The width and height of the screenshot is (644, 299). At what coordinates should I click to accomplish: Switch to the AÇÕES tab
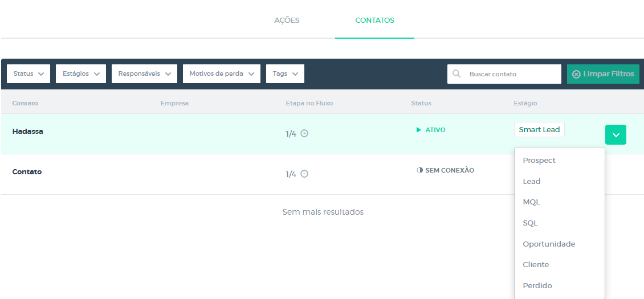(287, 20)
